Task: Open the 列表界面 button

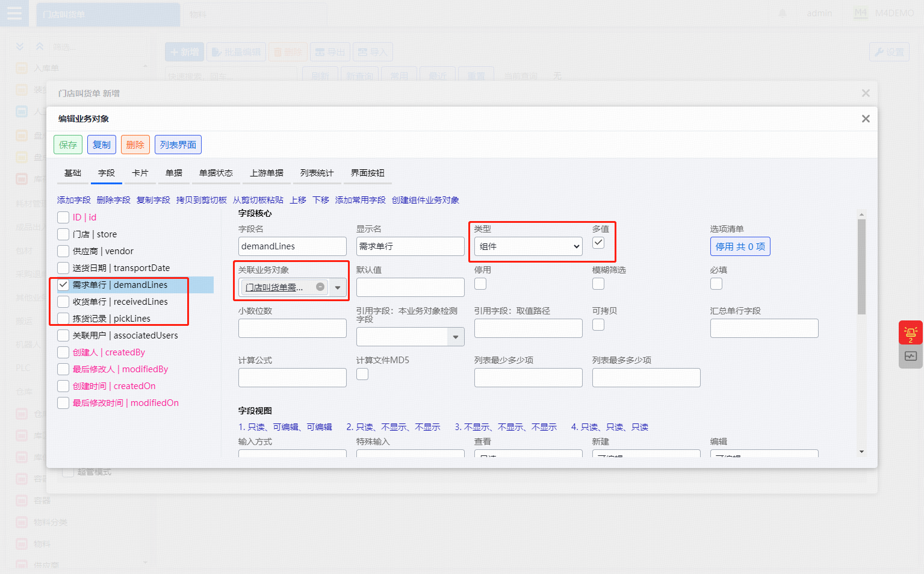Action: [178, 145]
